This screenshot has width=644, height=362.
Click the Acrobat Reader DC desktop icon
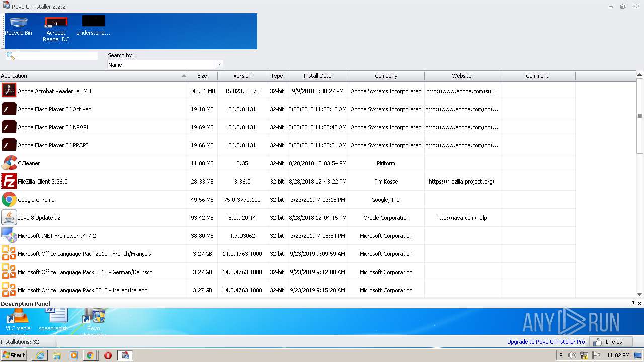click(56, 29)
